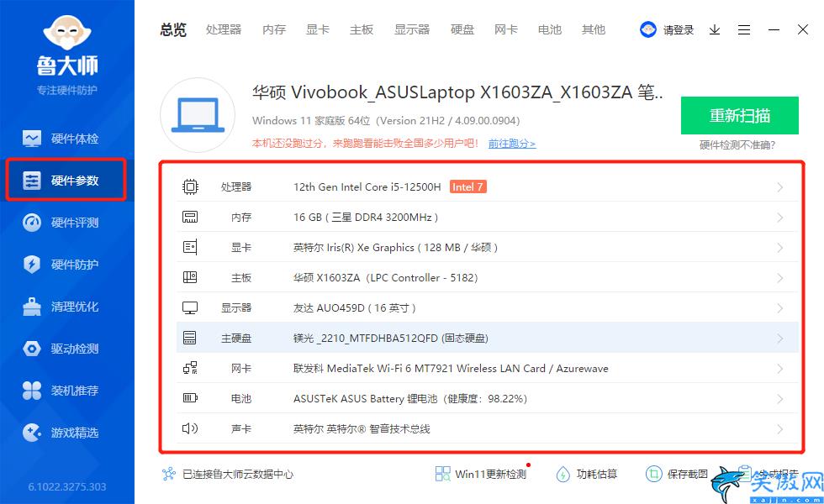Click the 硬件体检 monitor icon

[x=32, y=139]
